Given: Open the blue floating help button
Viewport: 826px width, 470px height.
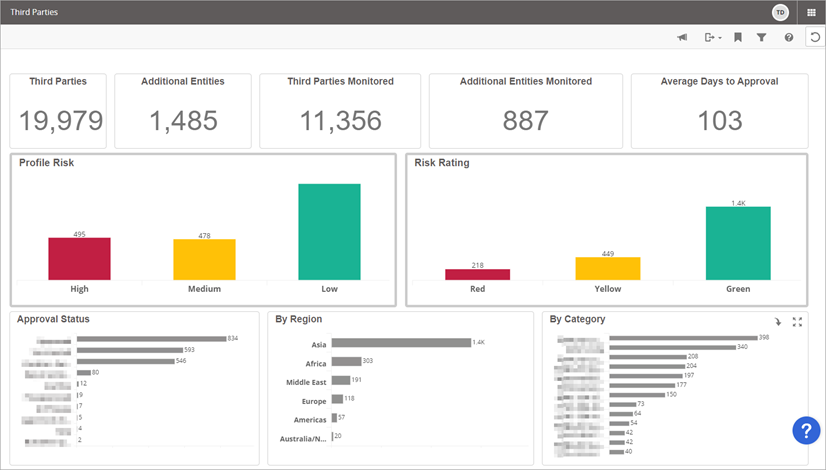Looking at the screenshot, I should pyautogui.click(x=806, y=430).
